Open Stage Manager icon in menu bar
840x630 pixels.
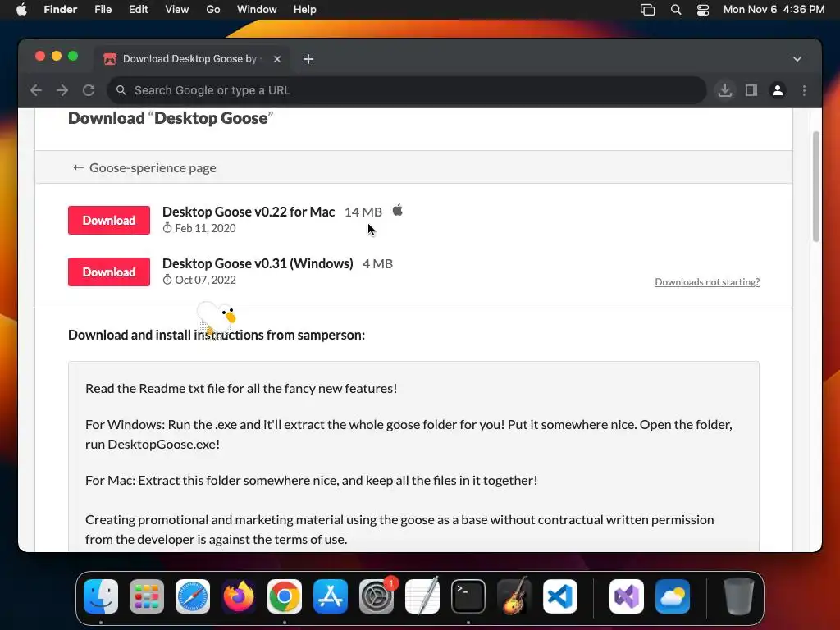pos(648,10)
